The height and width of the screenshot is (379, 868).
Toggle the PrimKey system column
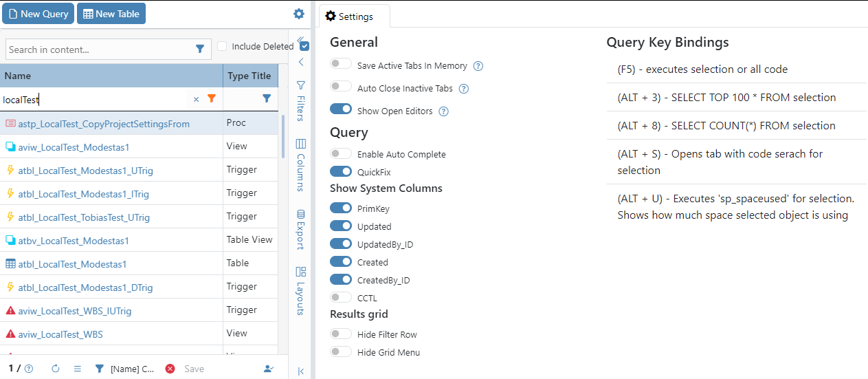tap(341, 208)
